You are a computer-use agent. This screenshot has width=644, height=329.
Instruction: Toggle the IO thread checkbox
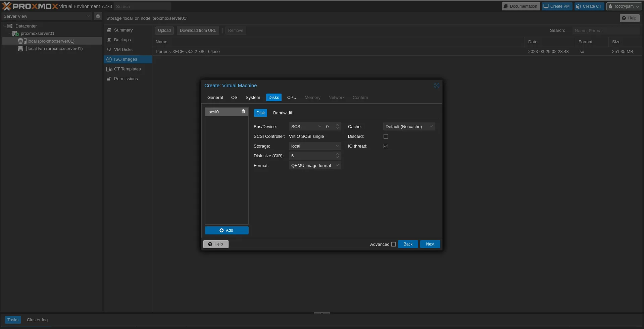[386, 146]
